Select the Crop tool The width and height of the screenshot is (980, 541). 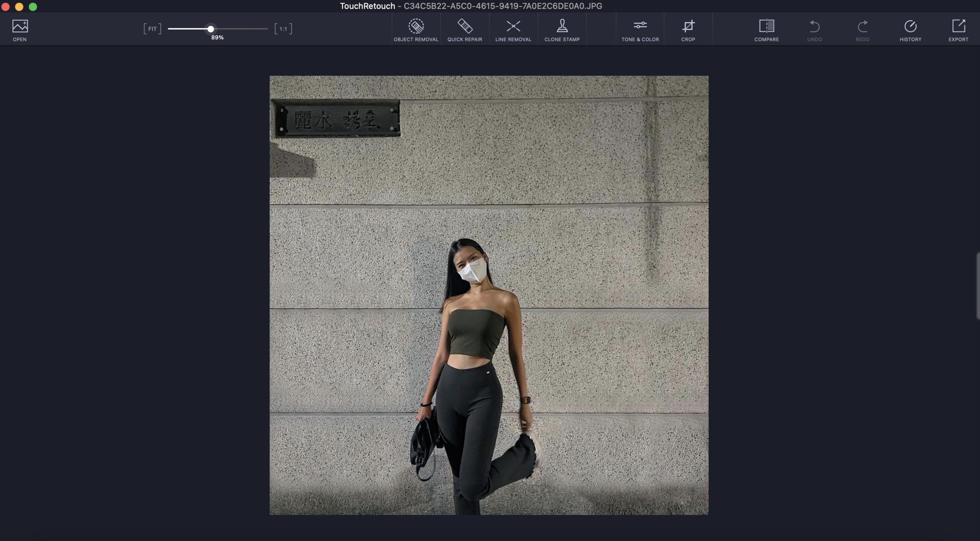(x=688, y=30)
